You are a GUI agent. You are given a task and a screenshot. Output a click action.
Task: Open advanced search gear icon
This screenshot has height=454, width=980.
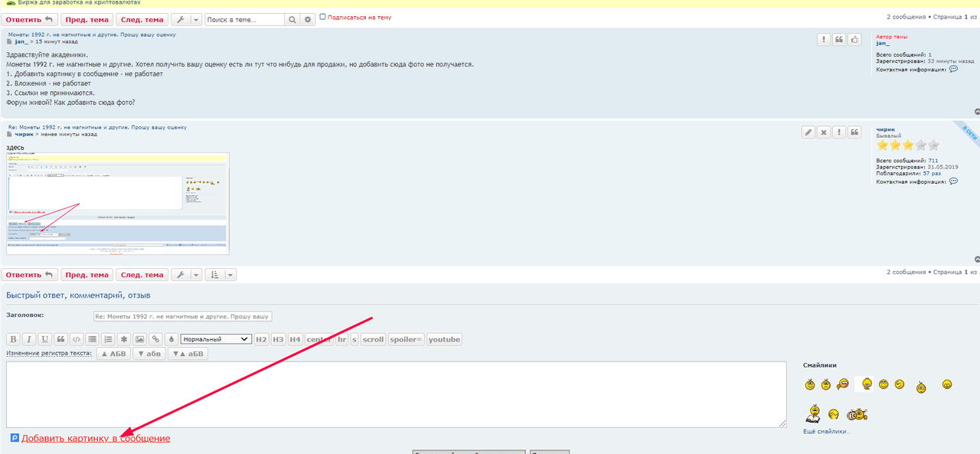click(x=308, y=19)
